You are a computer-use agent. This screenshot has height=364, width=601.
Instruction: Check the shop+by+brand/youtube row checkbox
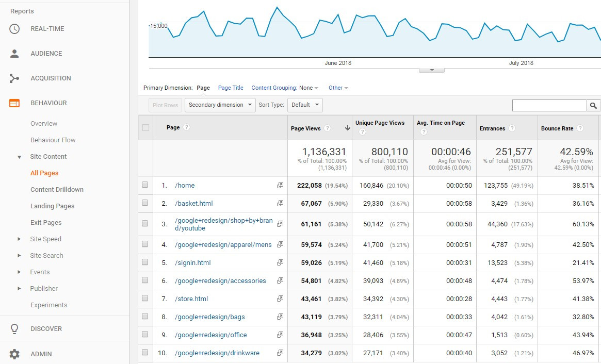tap(145, 223)
